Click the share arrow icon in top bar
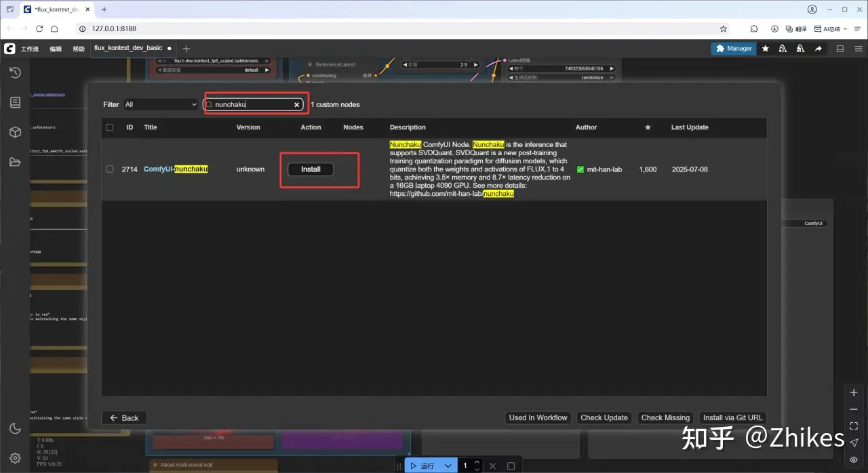 tap(818, 49)
